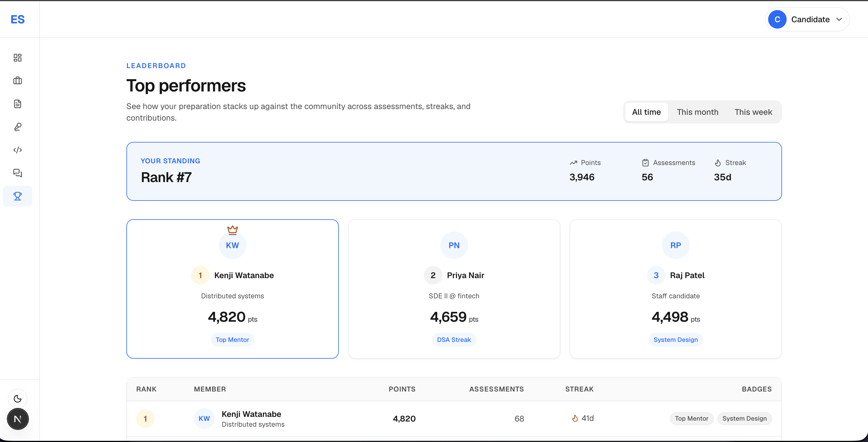Click the KW avatar on the first-place card
Image resolution: width=868 pixels, height=442 pixels.
pyautogui.click(x=233, y=245)
